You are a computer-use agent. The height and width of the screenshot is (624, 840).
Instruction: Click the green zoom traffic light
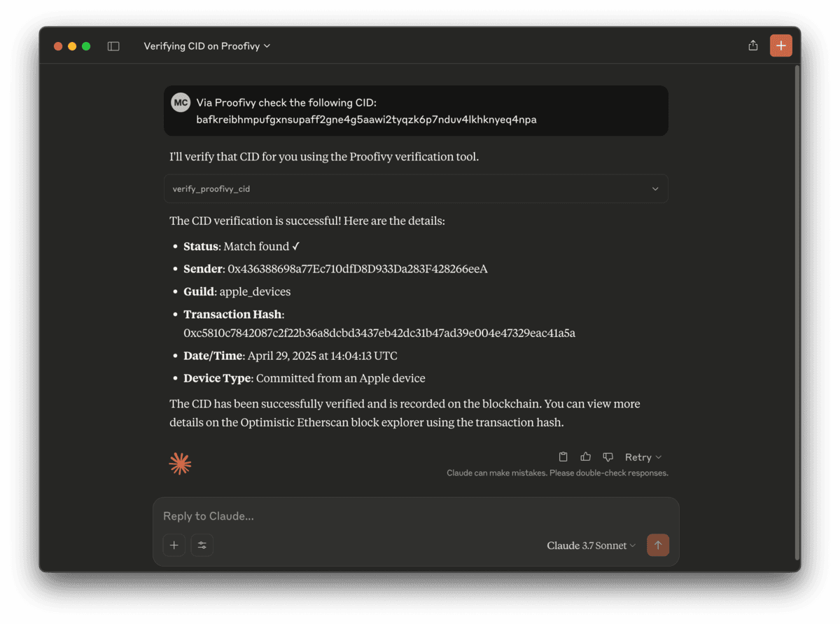click(85, 45)
